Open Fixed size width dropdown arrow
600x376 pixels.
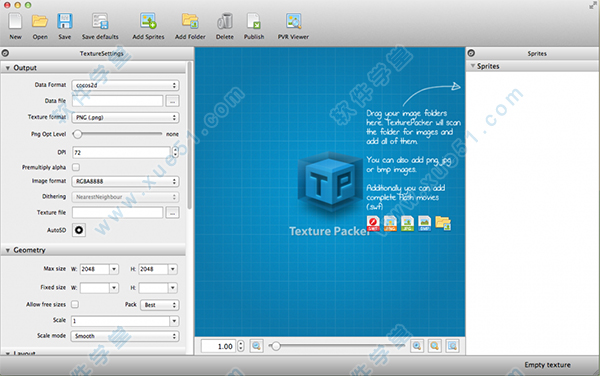click(x=114, y=287)
